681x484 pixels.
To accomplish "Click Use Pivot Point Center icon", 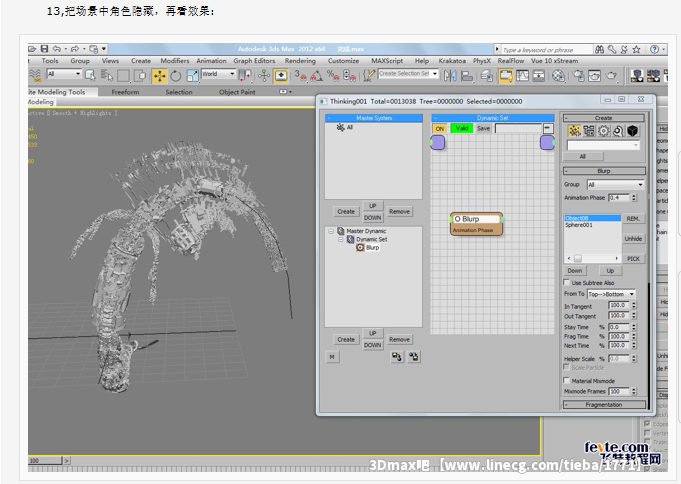I will (245, 76).
